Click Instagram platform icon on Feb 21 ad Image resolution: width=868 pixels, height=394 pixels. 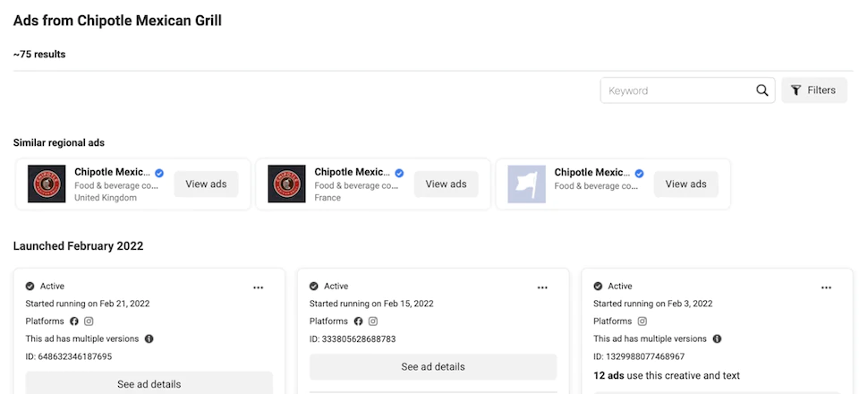click(89, 321)
